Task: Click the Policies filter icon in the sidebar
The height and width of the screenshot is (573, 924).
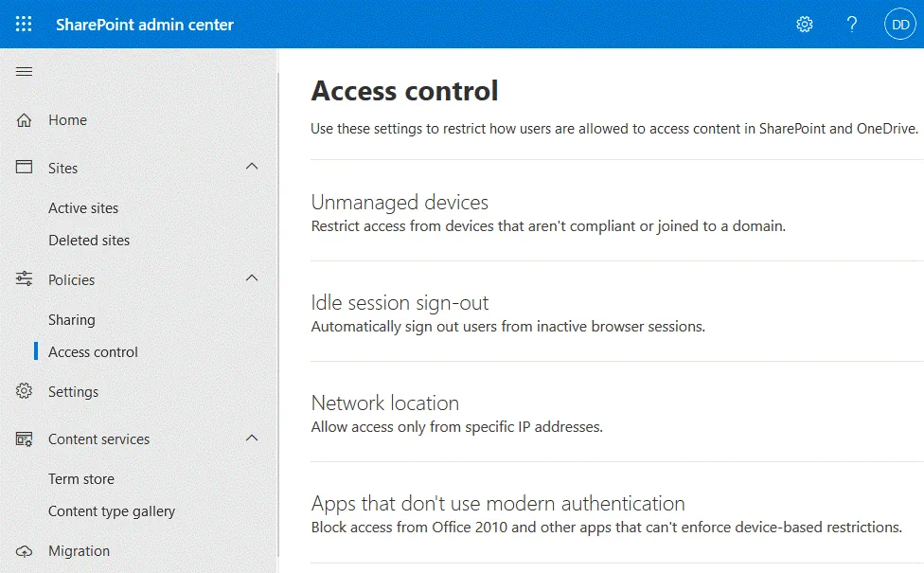Action: pyautogui.click(x=24, y=279)
